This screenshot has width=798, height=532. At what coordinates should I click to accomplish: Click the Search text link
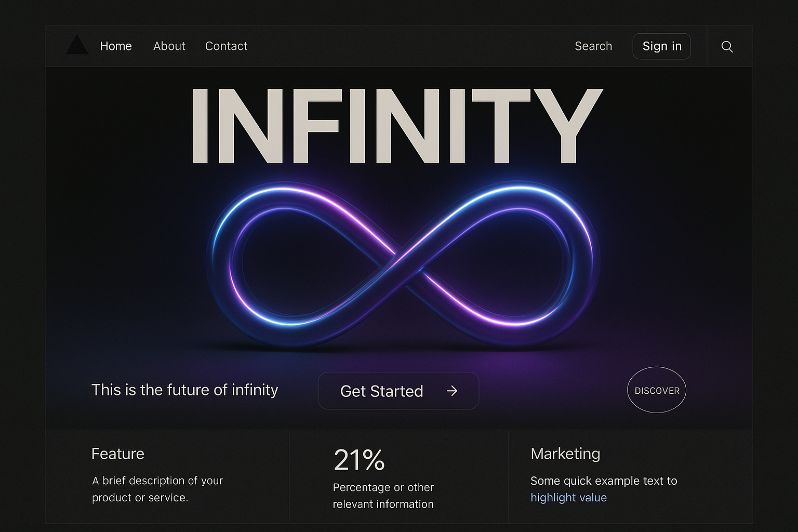(x=593, y=46)
